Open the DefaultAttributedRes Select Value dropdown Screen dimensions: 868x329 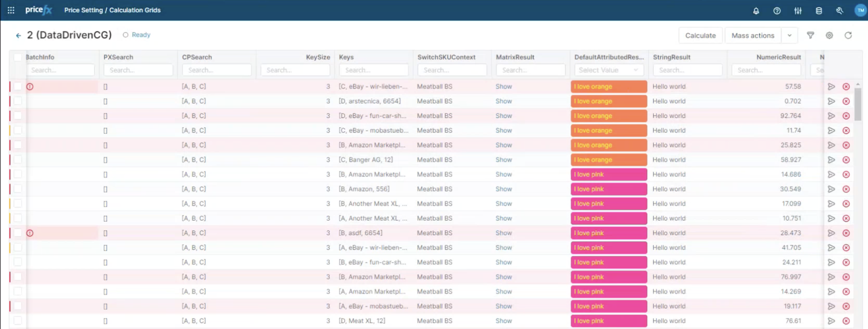pyautogui.click(x=609, y=70)
